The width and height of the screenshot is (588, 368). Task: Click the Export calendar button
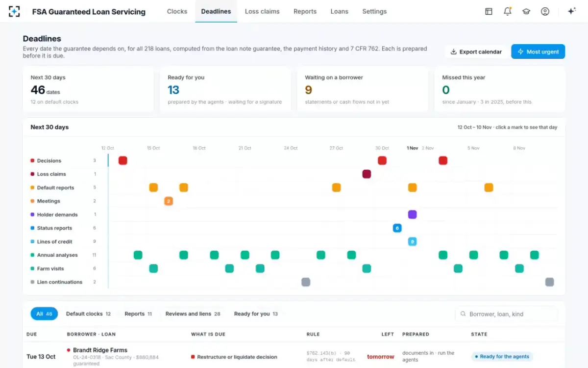[476, 52]
